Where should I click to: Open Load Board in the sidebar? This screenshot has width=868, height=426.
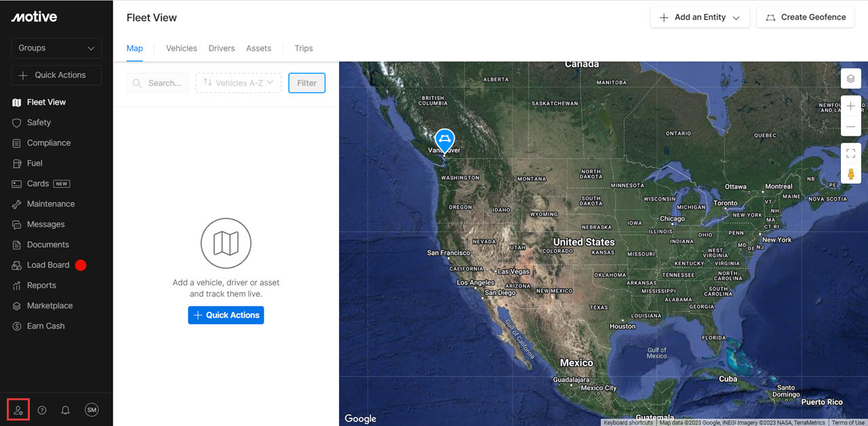tap(48, 265)
